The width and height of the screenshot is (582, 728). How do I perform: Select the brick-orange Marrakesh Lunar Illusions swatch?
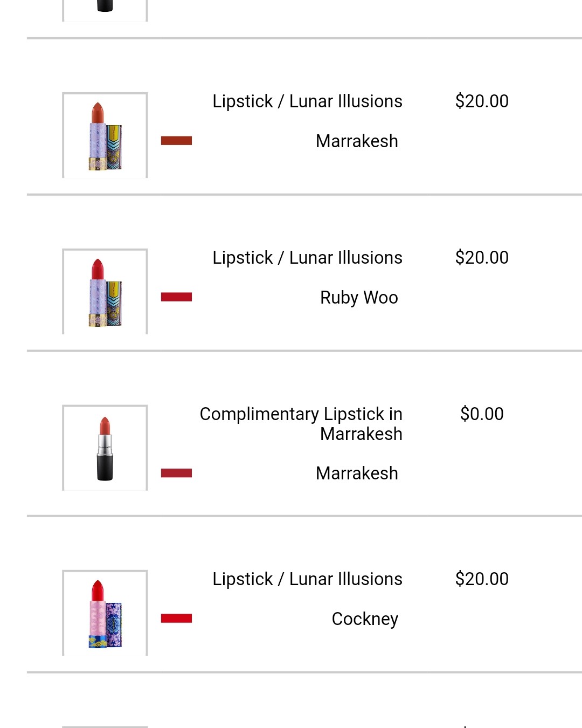pyautogui.click(x=176, y=141)
